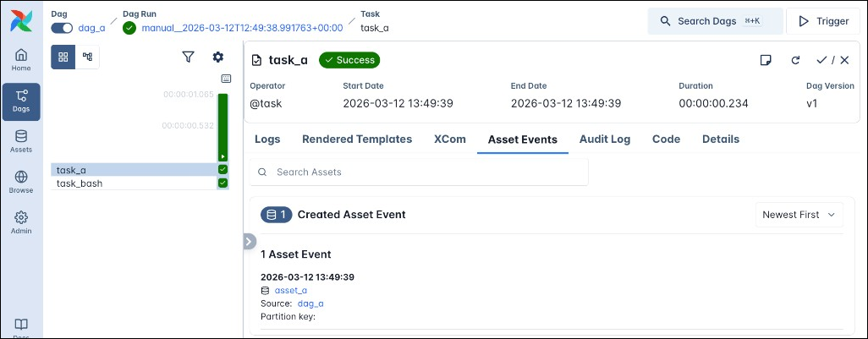The image size is (868, 339).
Task: Open Assets section in sidebar
Action: click(21, 141)
